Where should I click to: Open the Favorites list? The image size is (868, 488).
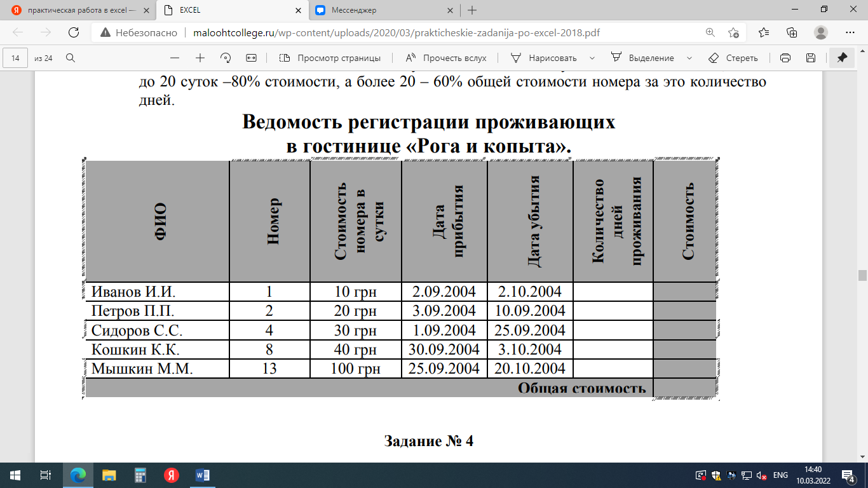(x=763, y=32)
